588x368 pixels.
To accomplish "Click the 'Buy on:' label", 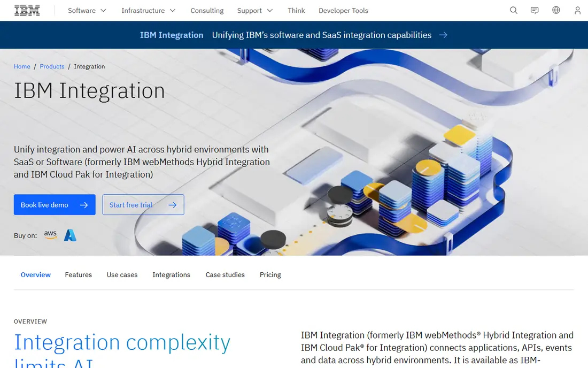I will (x=26, y=235).
